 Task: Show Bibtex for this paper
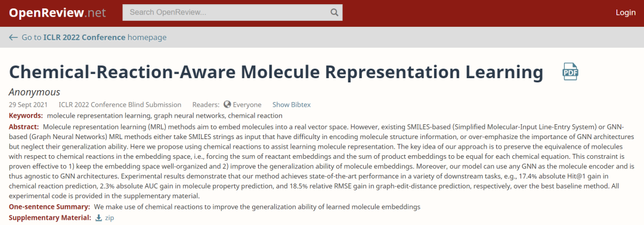292,104
